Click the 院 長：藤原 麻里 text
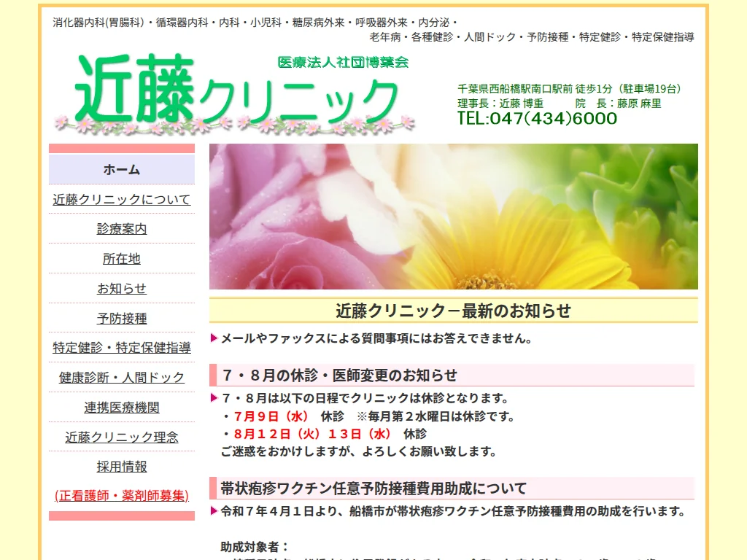747x560 pixels. pyautogui.click(x=619, y=104)
